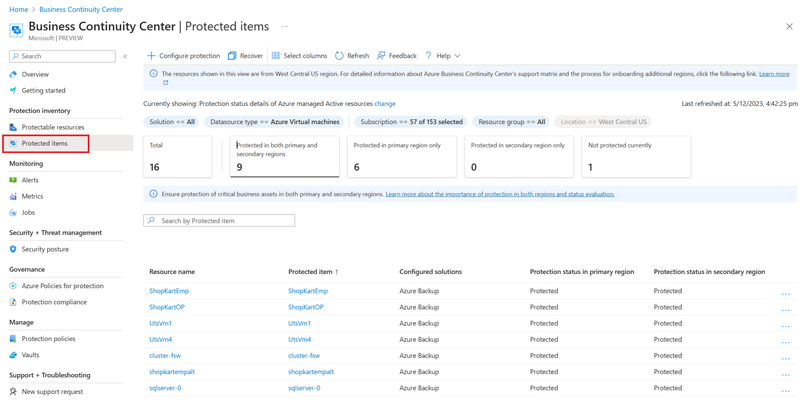Click the change link for current view
The width and height of the screenshot is (803, 400).
(385, 103)
